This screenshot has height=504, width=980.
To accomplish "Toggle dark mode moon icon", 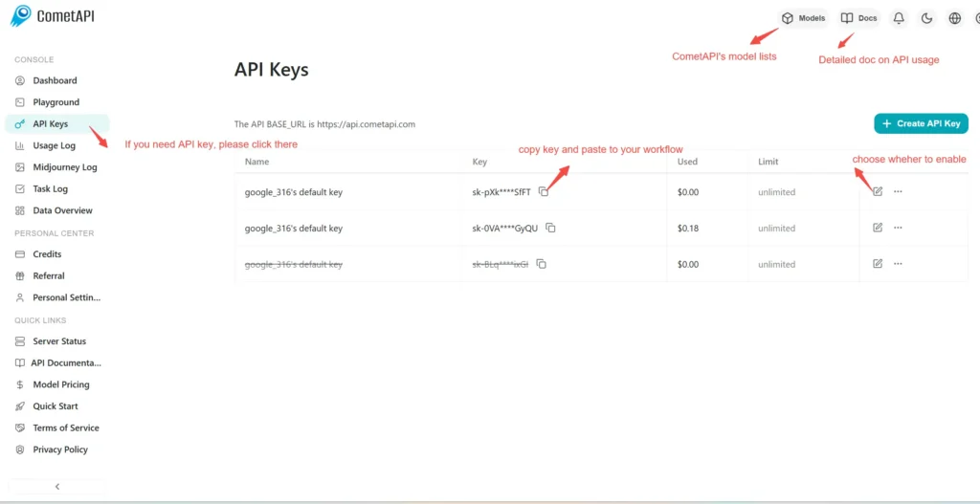I will coord(926,18).
